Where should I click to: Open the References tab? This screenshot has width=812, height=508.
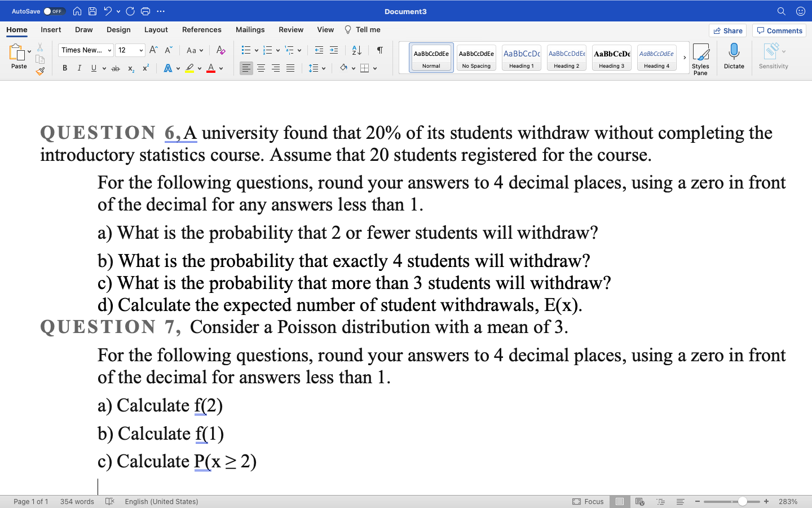coord(201,29)
